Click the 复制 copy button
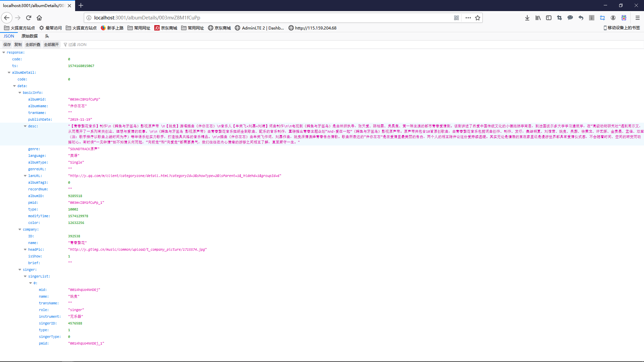This screenshot has height=362, width=644. pyautogui.click(x=18, y=45)
